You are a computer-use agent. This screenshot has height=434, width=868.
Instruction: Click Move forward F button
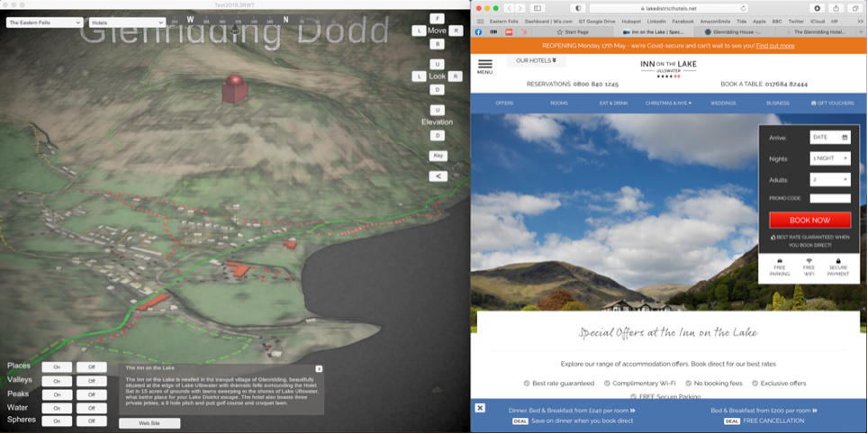438,18
